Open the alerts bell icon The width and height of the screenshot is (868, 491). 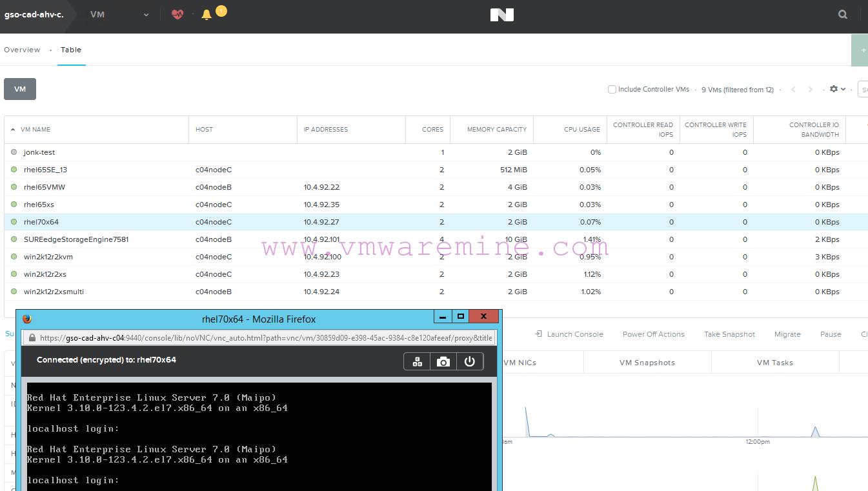[x=207, y=14]
